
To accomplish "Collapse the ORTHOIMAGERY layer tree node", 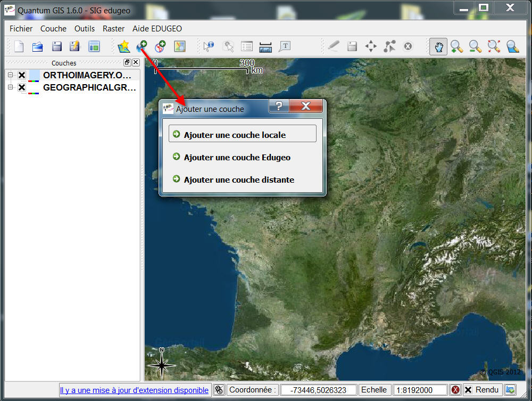I will click(x=10, y=75).
